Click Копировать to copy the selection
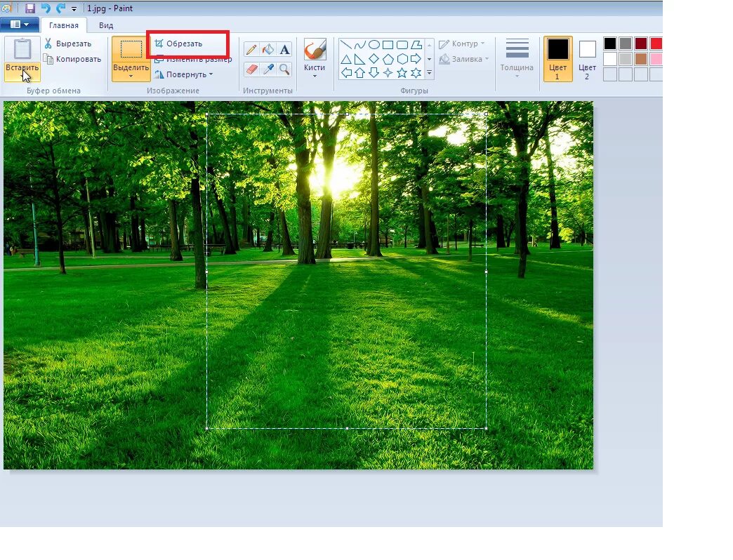 click(x=72, y=59)
